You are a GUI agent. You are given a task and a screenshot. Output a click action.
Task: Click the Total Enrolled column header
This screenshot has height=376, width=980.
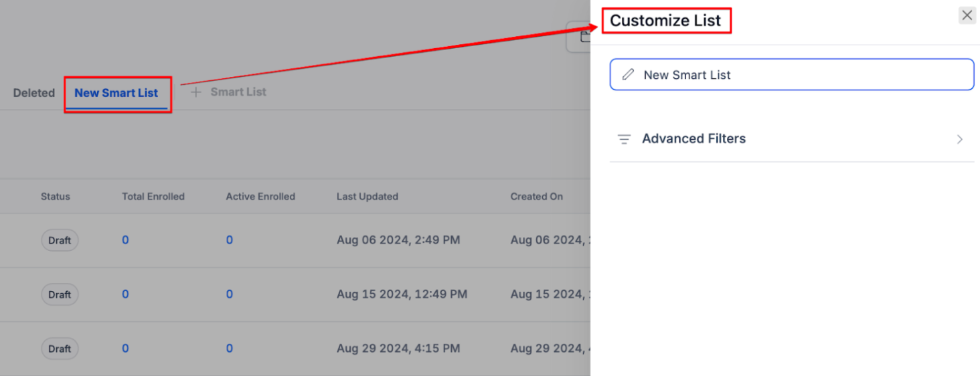153,197
